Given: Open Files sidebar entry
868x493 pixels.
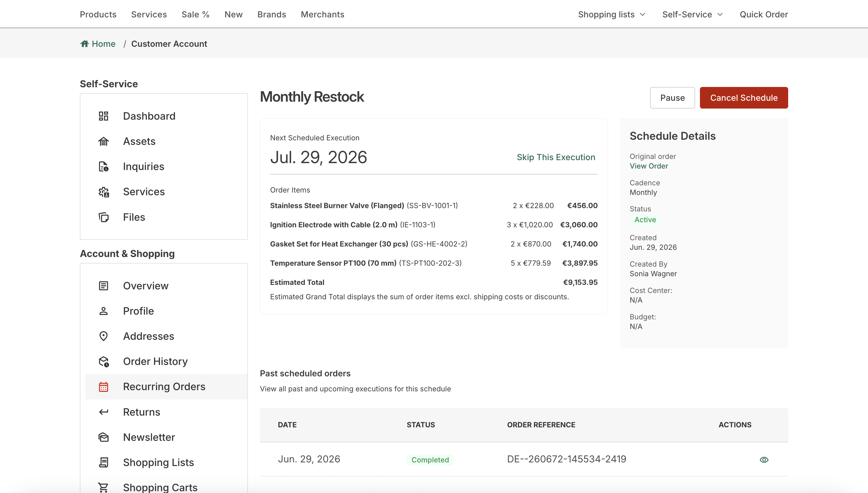Looking at the screenshot, I should 134,217.
